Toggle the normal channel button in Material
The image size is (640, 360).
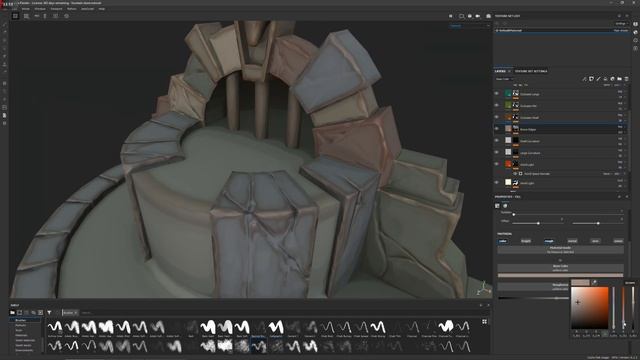[x=572, y=241]
